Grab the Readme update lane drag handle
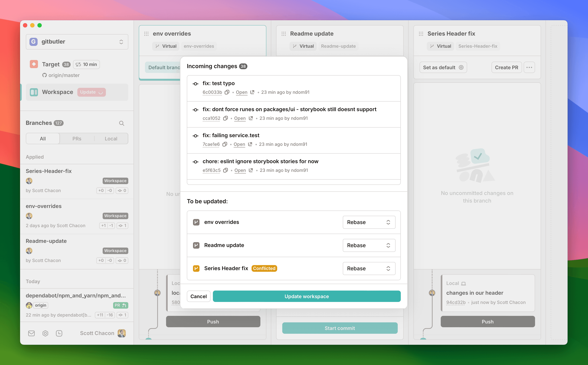The image size is (588, 365). (284, 34)
